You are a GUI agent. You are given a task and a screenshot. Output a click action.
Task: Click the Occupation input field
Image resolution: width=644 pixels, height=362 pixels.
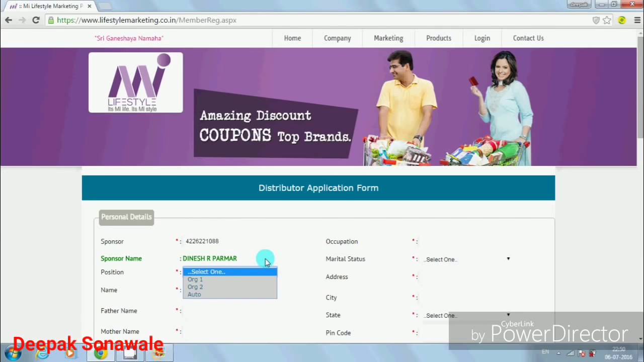click(x=467, y=241)
